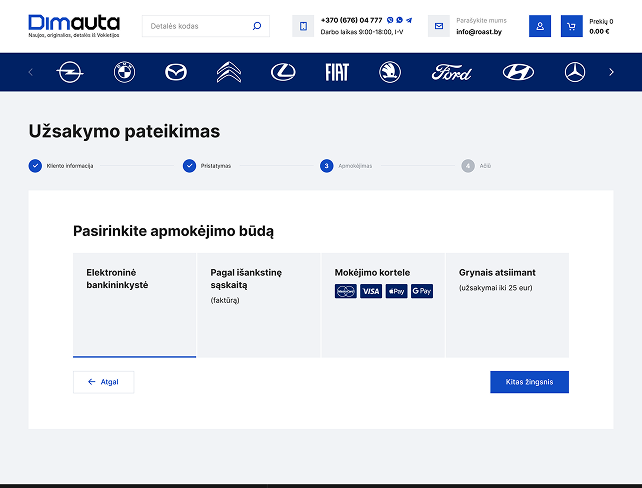Select the Hyundai brand logo
Image resolution: width=642 pixels, height=488 pixels.
coord(518,72)
